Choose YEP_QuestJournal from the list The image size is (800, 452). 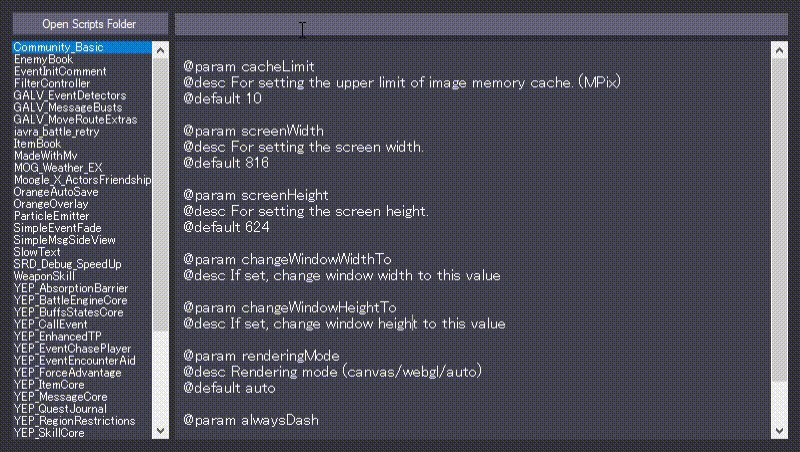tap(62, 408)
